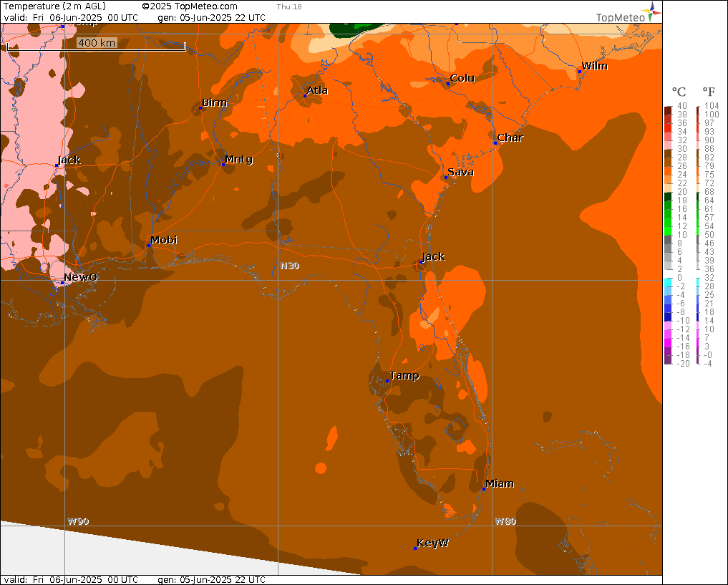This screenshot has width=728, height=585.
Task: Pick the purple -20°C legend swatch
Action: (668, 360)
